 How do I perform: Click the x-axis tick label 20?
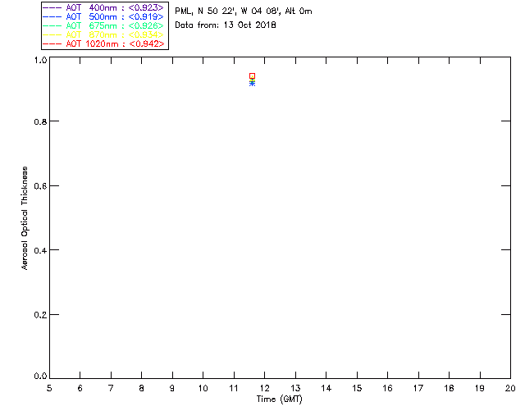pos(509,388)
